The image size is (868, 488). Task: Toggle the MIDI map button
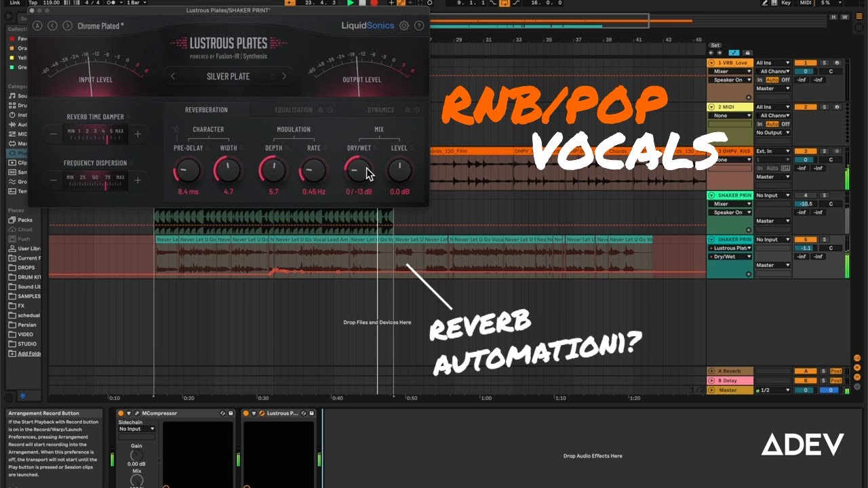point(805,3)
